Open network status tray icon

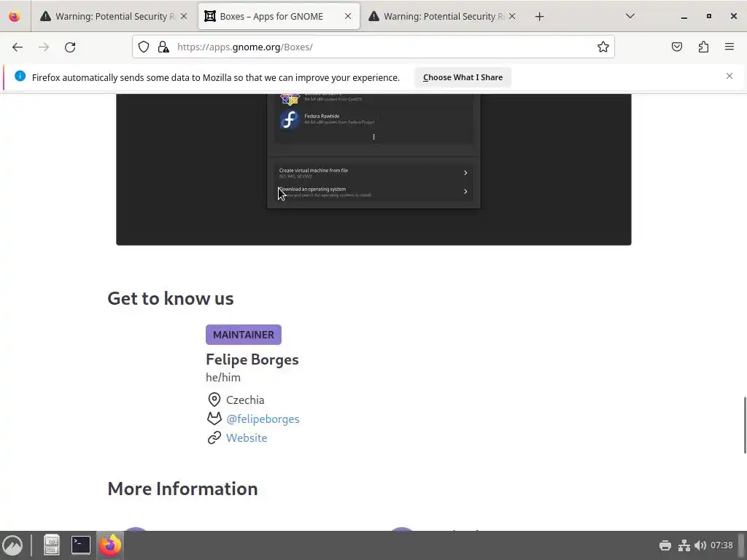[684, 545]
